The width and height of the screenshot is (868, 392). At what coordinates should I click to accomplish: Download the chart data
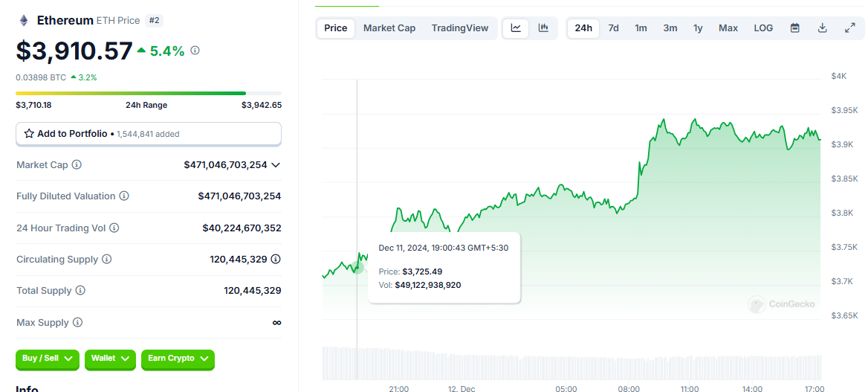822,28
